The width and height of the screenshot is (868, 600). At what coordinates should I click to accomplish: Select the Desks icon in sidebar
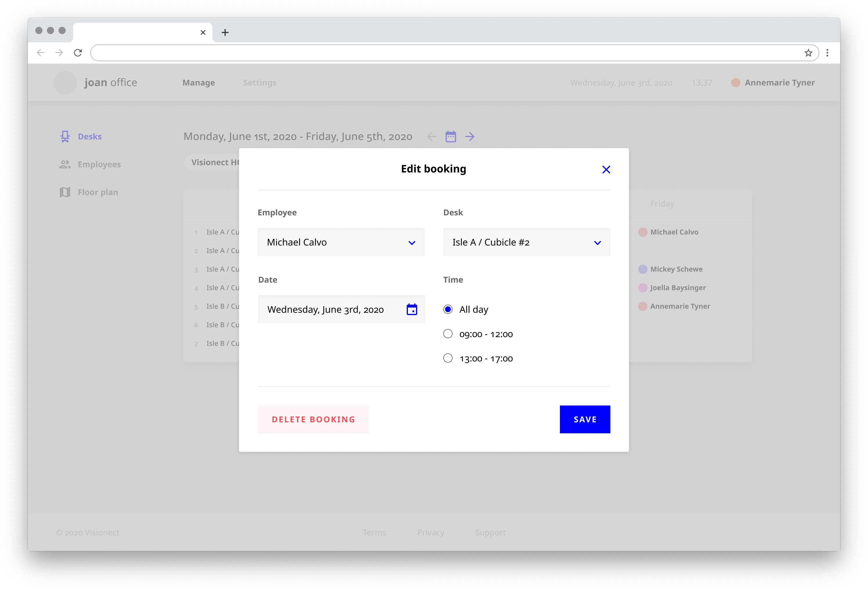click(65, 136)
